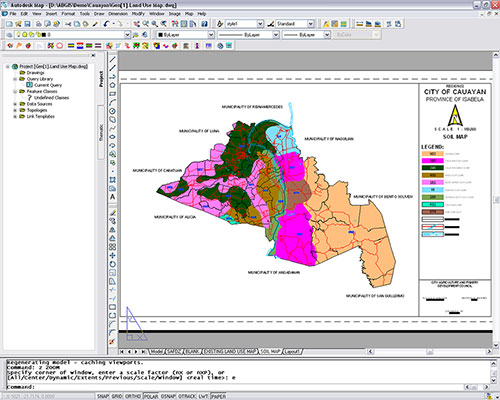Cut the selection with the scissors icon
Image resolution: width=500 pixels, height=400 pixels.
(x=68, y=24)
